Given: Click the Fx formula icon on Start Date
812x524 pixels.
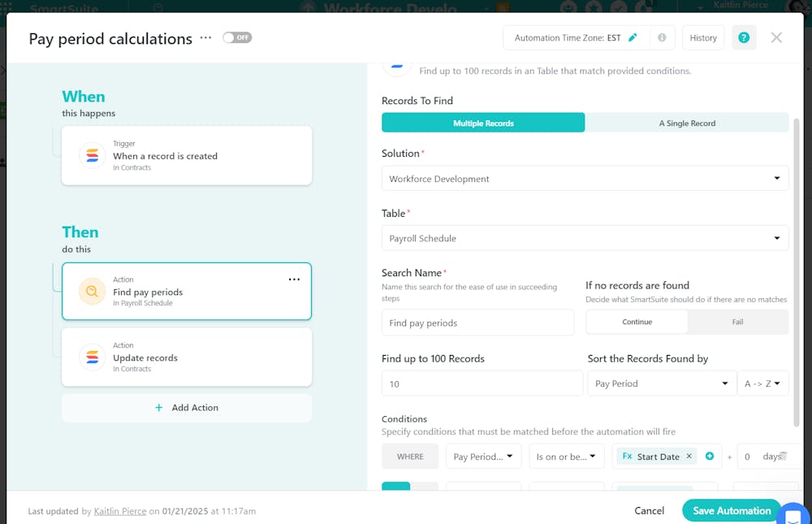Looking at the screenshot, I should click(627, 457).
